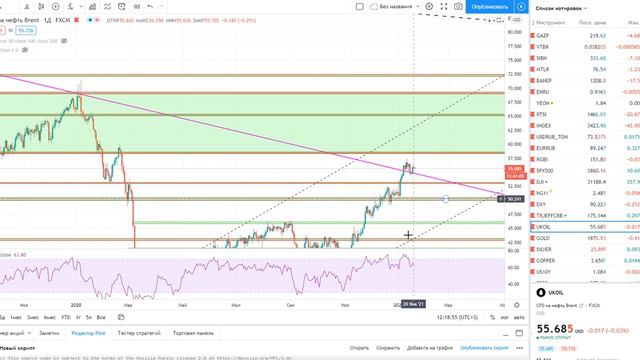Select UKOIL row in the watchlist
Screen dimensions: 640x360
pos(585,227)
